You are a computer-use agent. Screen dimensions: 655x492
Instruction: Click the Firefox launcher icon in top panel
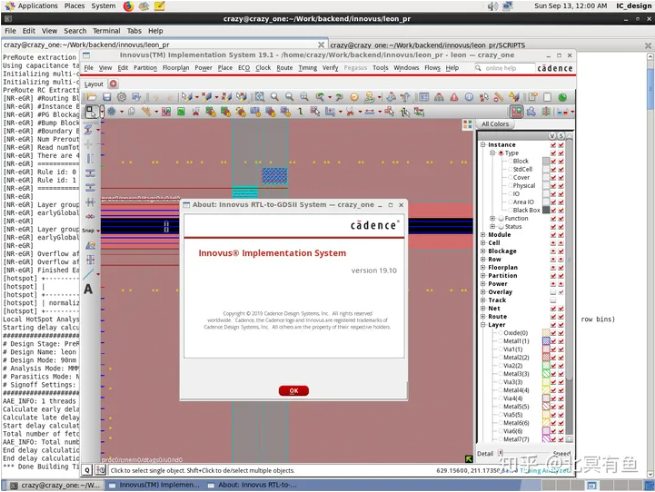pyautogui.click(x=129, y=6)
